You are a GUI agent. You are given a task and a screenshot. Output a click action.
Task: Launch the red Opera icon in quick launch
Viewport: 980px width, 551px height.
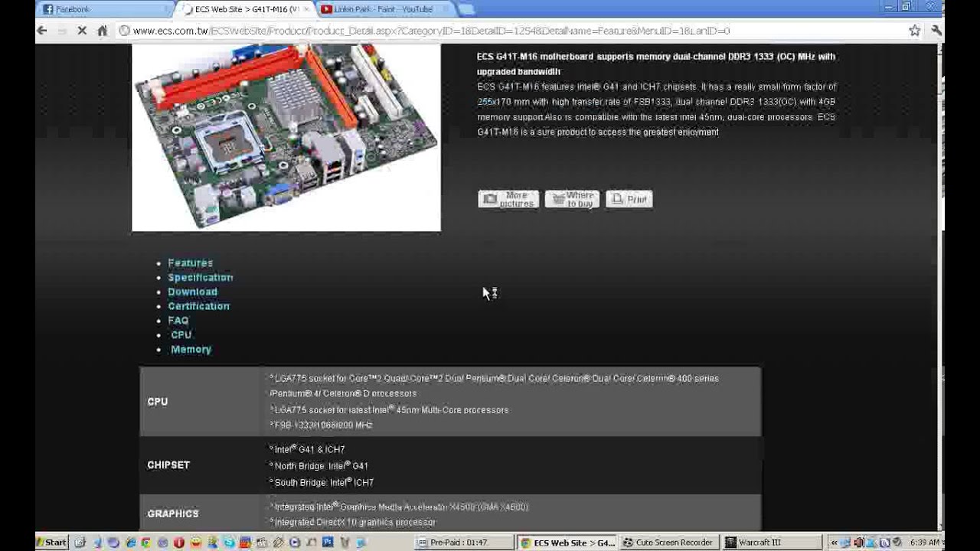178,542
